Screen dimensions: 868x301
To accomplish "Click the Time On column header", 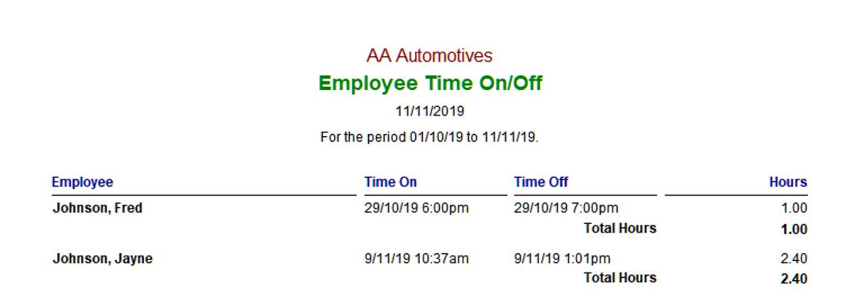I will (x=391, y=182).
